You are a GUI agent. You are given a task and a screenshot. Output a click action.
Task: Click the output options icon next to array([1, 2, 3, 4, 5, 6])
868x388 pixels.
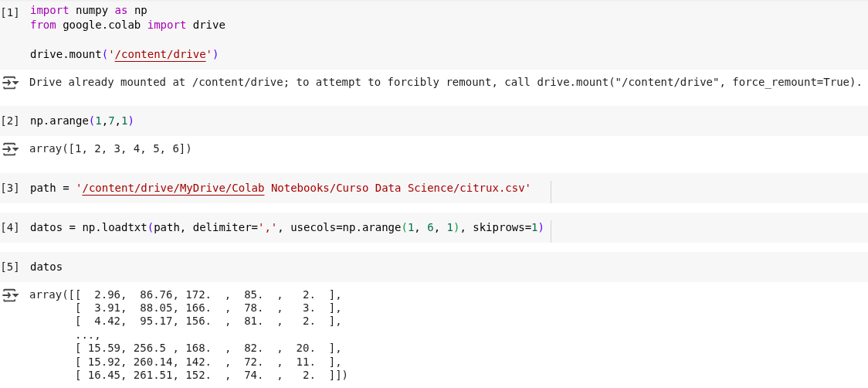coord(10,148)
